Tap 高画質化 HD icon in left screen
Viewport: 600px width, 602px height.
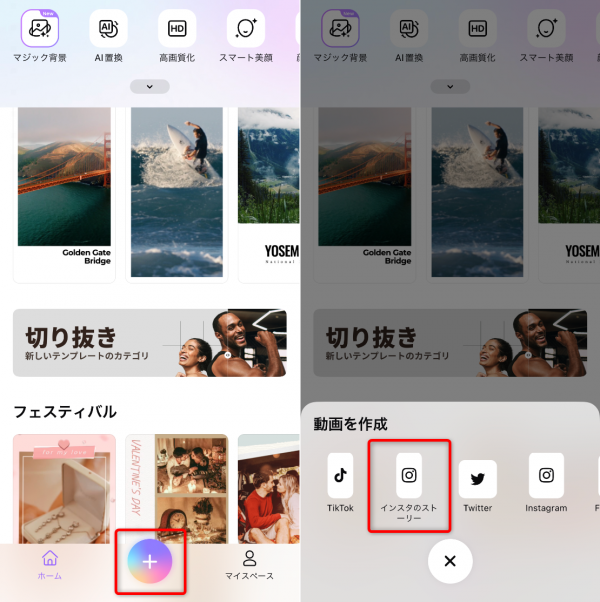coord(177,28)
